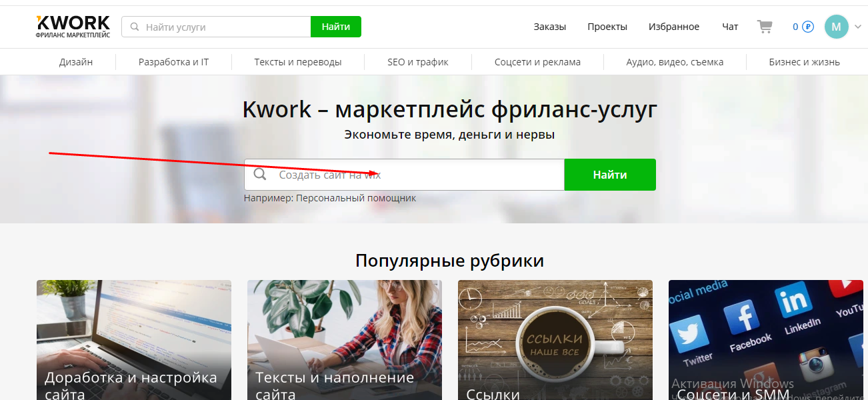Open the Тексты и наполнение сайта card

click(345, 340)
